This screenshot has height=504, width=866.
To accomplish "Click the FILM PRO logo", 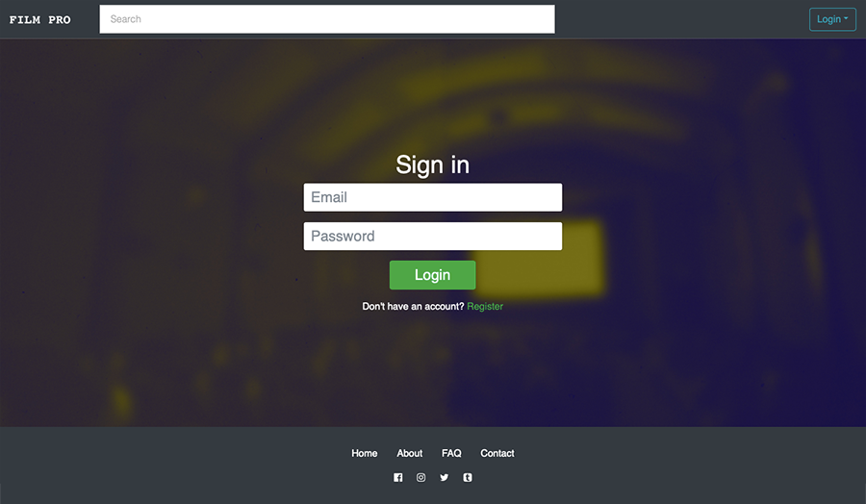I will click(x=39, y=20).
